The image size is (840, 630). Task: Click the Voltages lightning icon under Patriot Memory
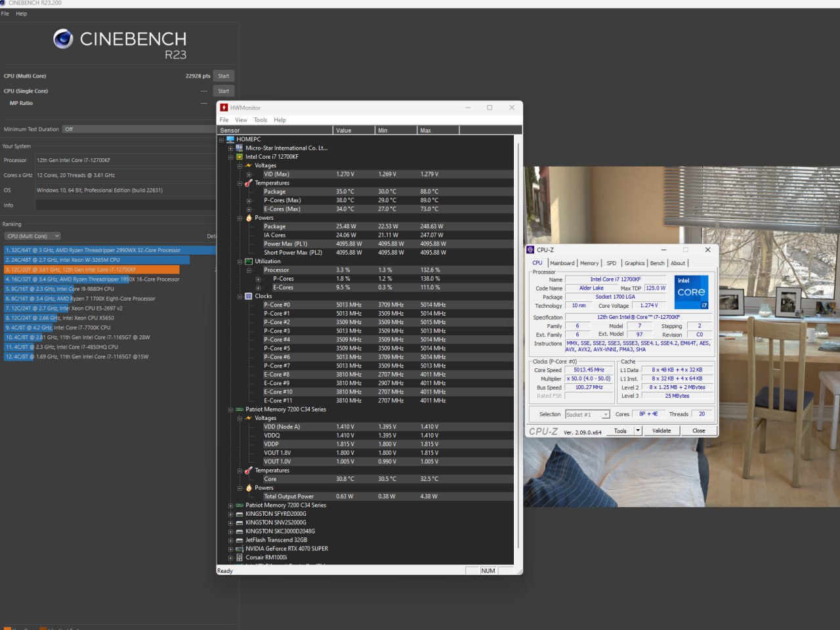point(249,418)
